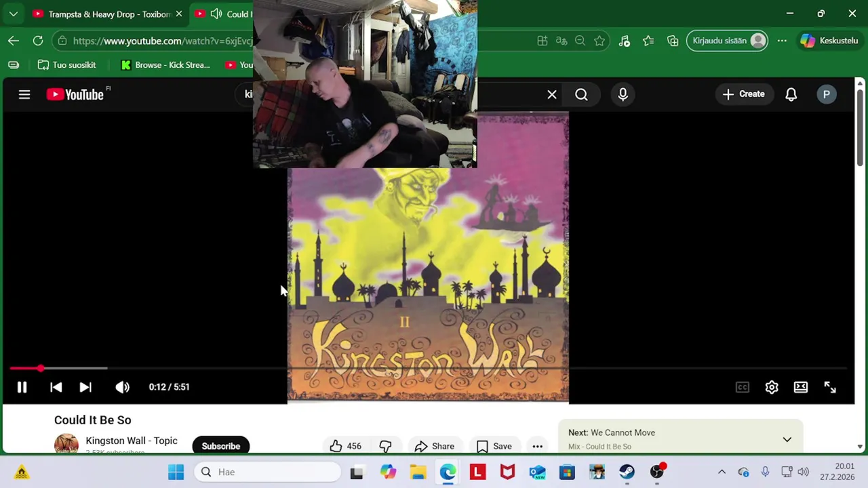Open browser Collections icon
Viewport: 868px width, 488px height.
(x=673, y=41)
